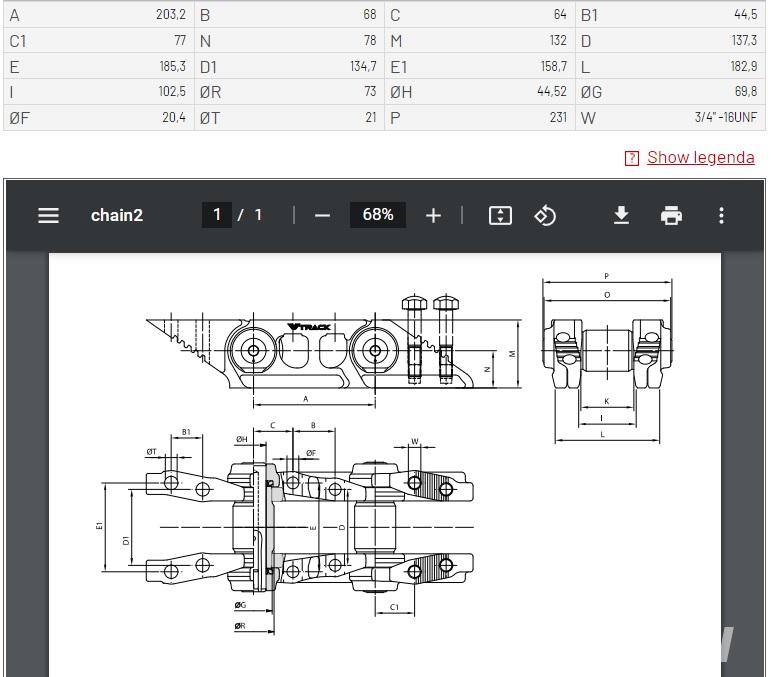Screen dimensions: 771x677
Task: Click the cross-section drawing with dimension P
Action: [607, 357]
